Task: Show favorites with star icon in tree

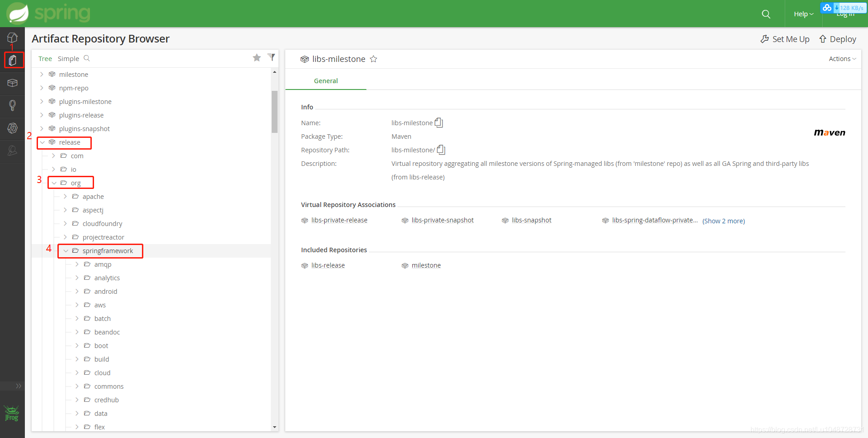Action: pos(257,57)
